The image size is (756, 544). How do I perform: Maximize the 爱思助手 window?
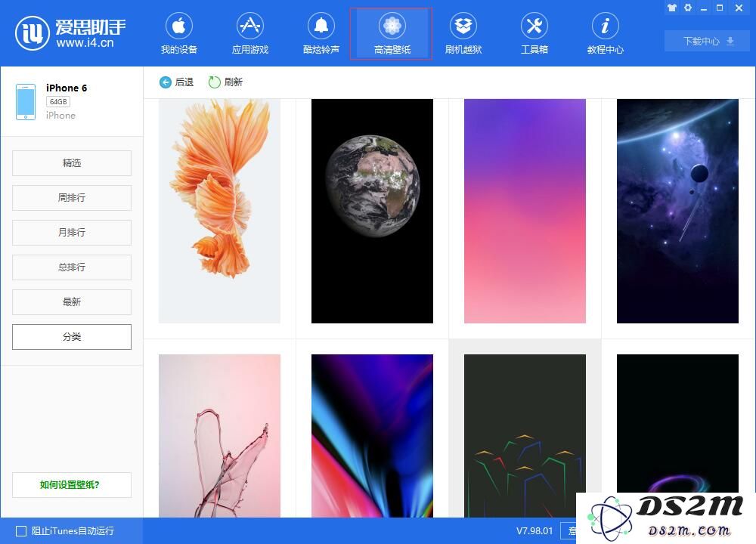[x=720, y=8]
